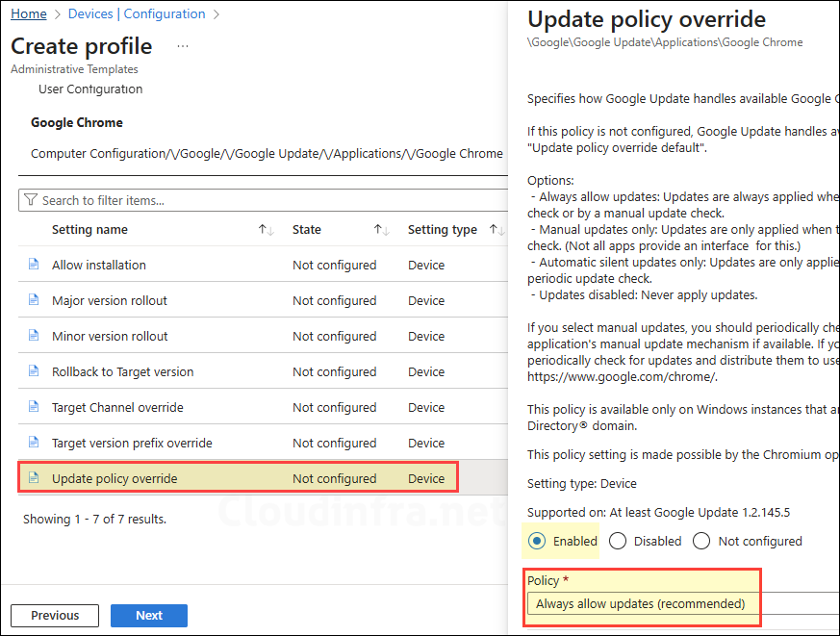Click the Showing 1 - 7 of 7 results text
The width and height of the screenshot is (840, 636).
(95, 520)
